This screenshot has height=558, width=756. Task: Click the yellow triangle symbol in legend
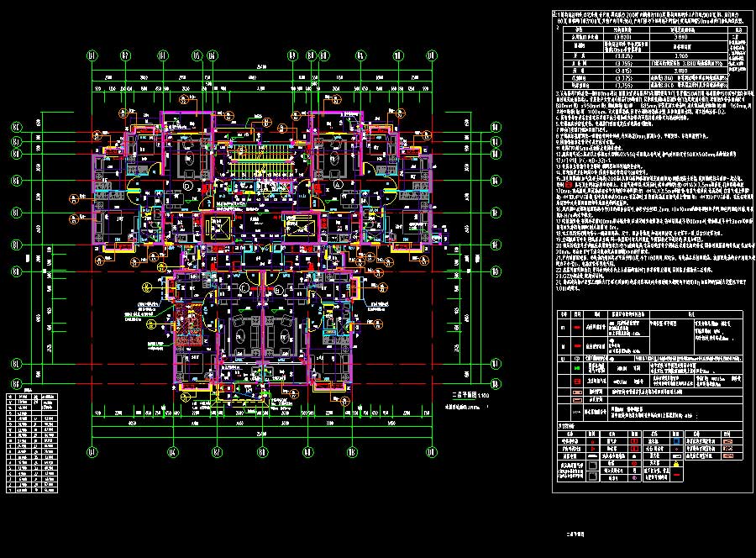[675, 464]
